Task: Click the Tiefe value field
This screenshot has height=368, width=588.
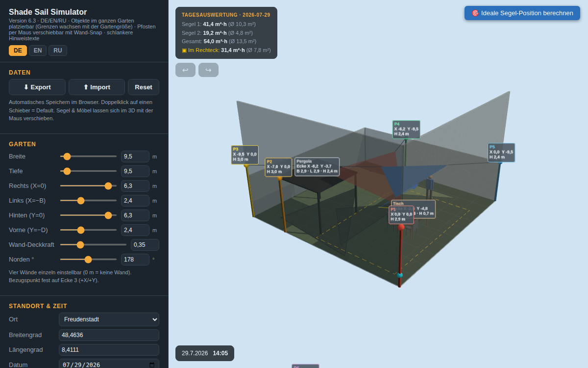Action: 135,171
